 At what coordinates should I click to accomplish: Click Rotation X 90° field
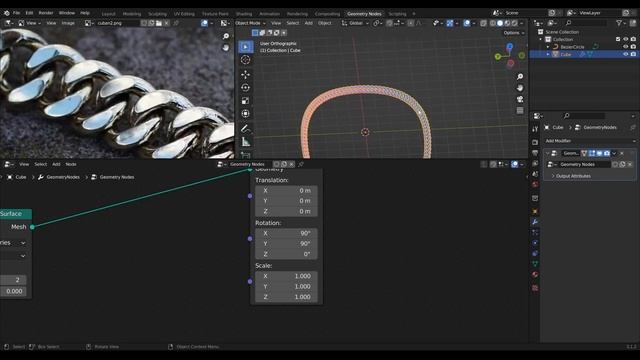pyautogui.click(x=286, y=233)
